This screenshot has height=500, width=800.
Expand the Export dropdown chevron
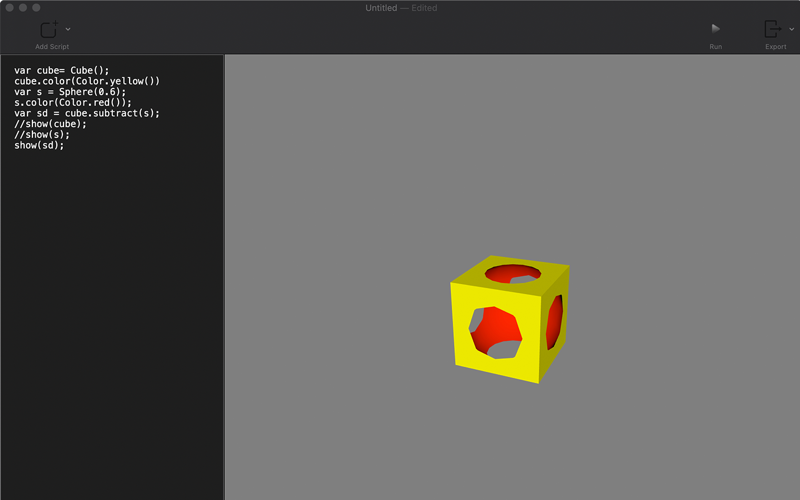point(791,30)
